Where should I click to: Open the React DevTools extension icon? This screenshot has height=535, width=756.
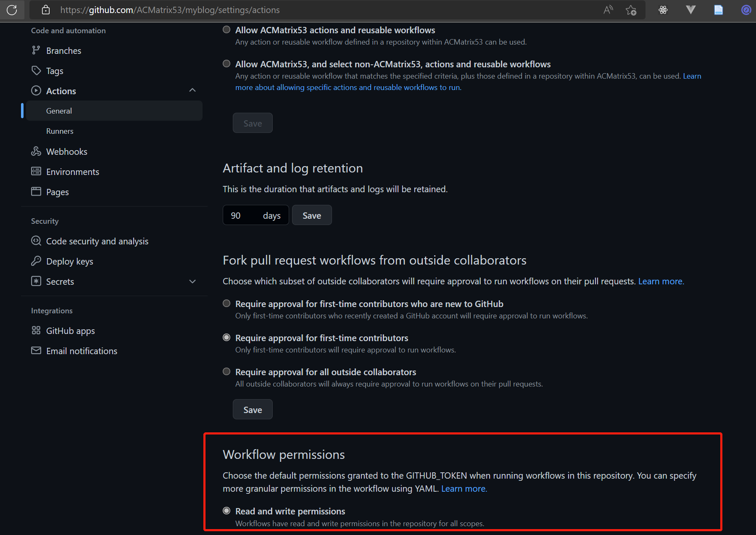[663, 10]
